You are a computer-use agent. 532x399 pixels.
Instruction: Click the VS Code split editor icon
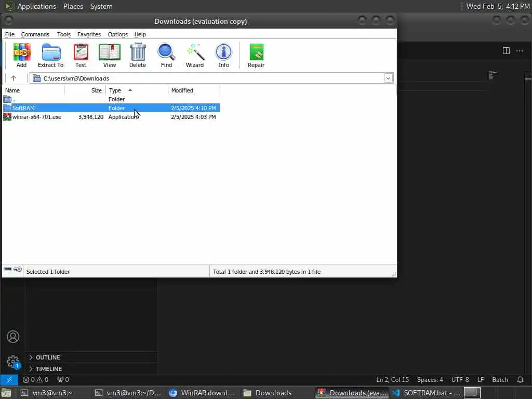[x=506, y=51]
